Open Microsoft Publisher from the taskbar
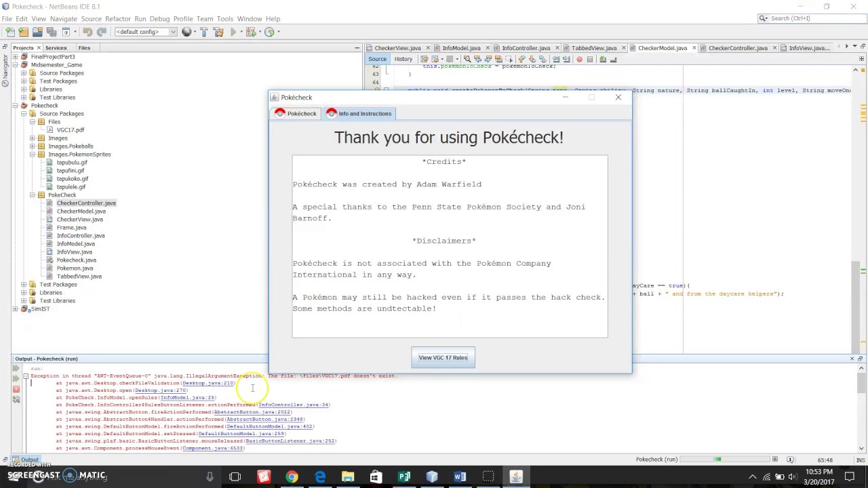The width and height of the screenshot is (868, 488). click(404, 476)
